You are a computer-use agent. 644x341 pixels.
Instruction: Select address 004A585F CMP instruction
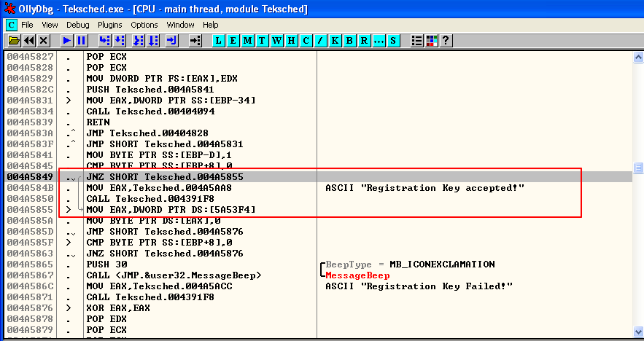[x=159, y=243]
